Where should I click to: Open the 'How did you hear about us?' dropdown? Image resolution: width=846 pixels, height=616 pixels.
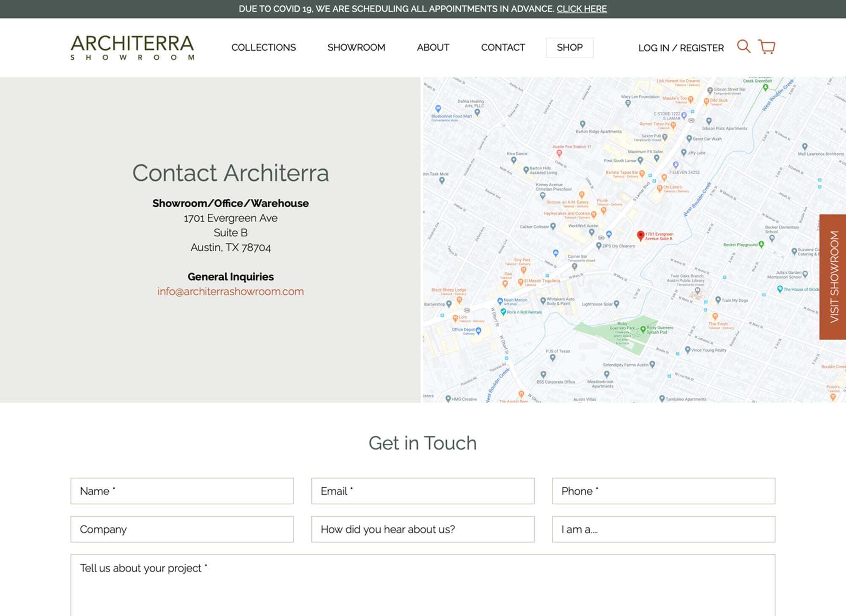coord(423,529)
